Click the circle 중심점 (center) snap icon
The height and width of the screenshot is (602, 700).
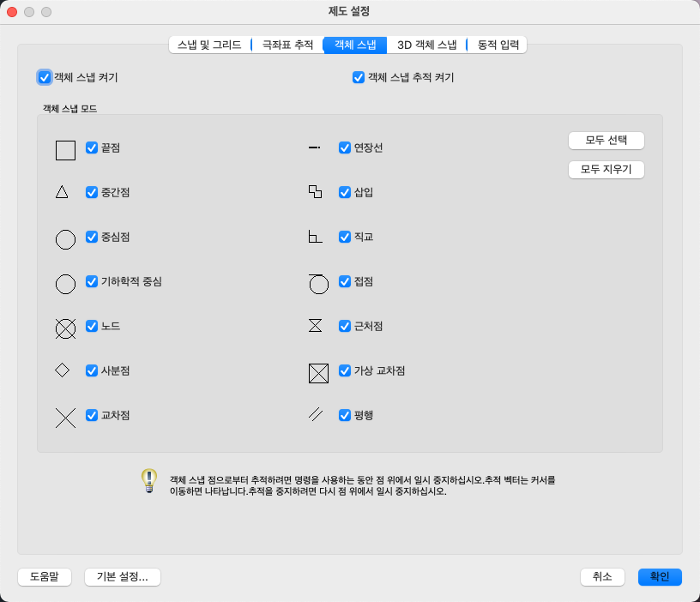[65, 239]
